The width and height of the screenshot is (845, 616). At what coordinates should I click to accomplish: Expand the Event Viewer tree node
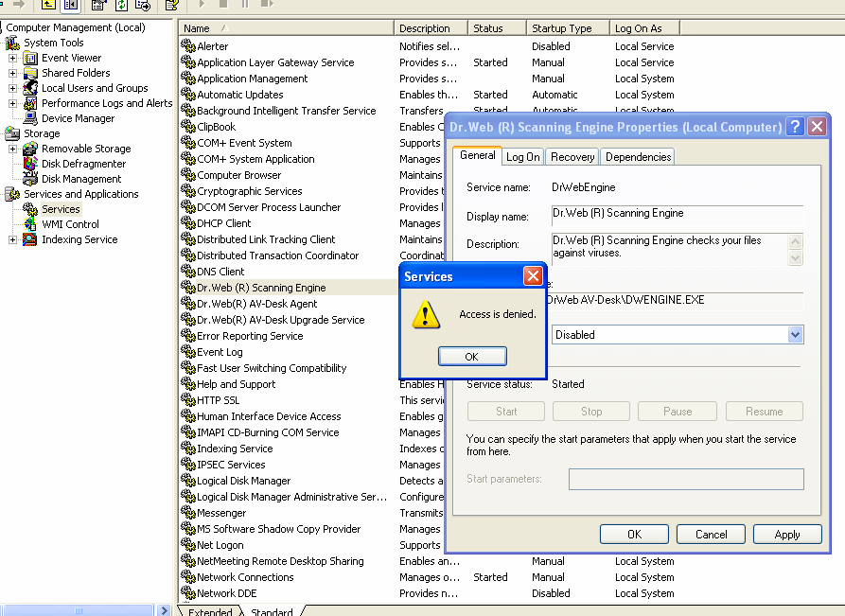point(13,58)
